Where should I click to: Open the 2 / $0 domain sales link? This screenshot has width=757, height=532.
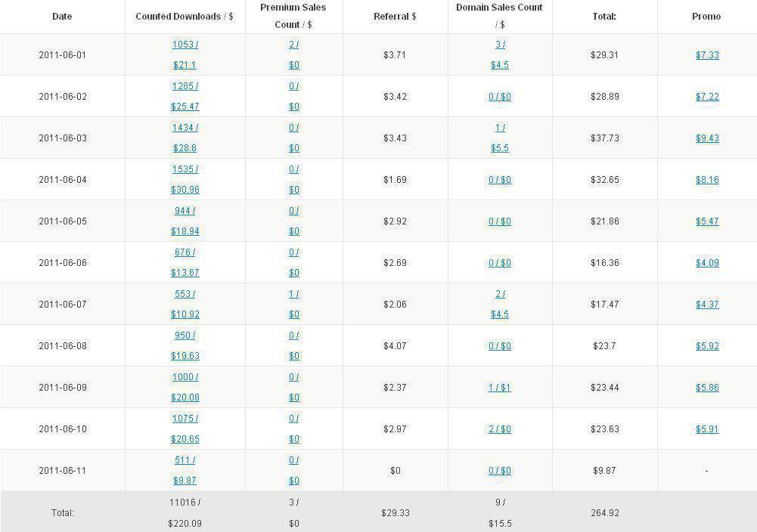[499, 429]
